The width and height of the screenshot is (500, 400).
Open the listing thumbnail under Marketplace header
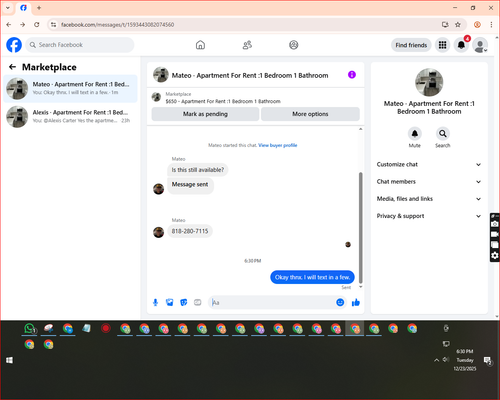pyautogui.click(x=156, y=97)
